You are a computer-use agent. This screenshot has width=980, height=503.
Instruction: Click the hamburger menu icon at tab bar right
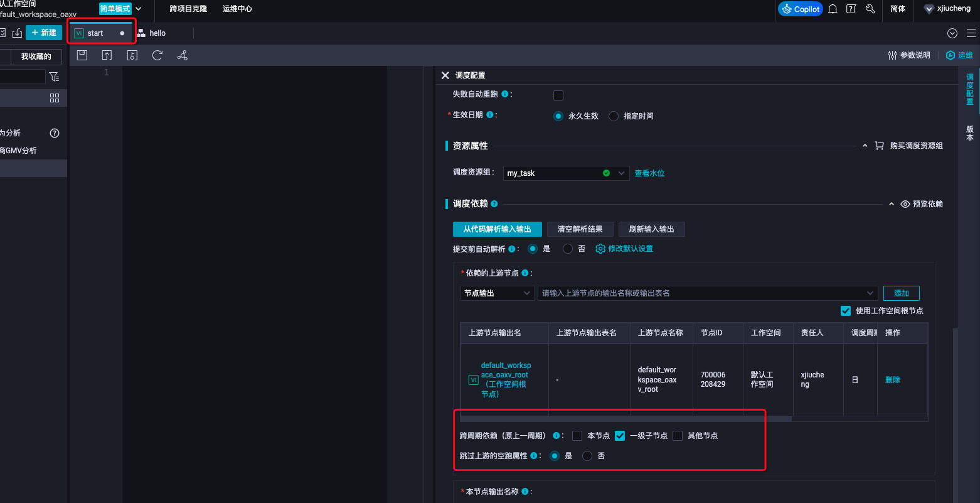[971, 33]
